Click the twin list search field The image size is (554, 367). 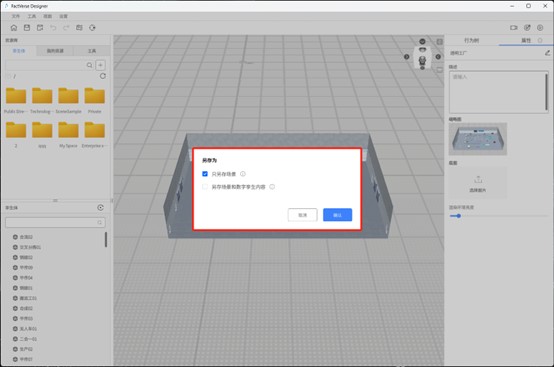(55, 223)
